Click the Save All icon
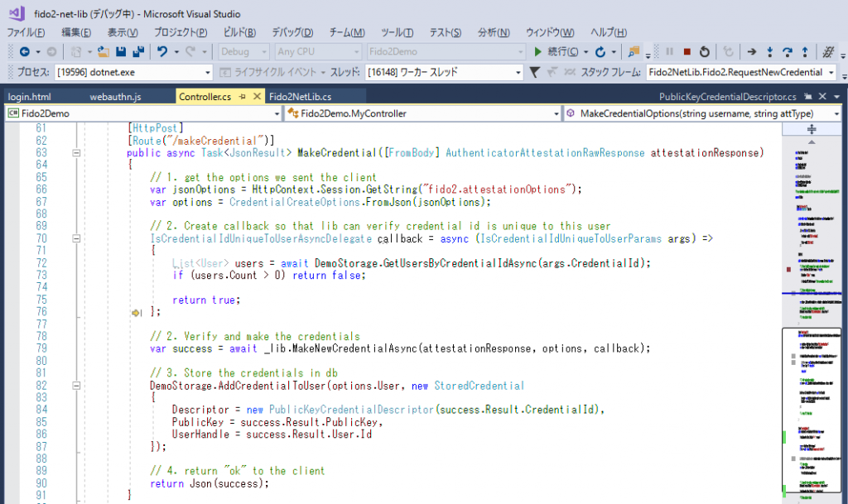The width and height of the screenshot is (848, 504). (x=137, y=52)
